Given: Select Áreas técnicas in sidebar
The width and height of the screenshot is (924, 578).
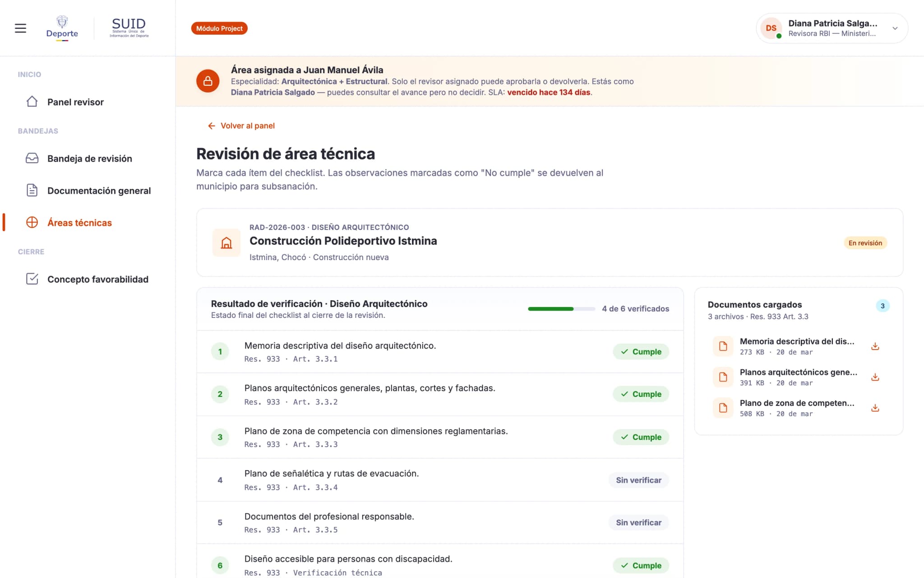Looking at the screenshot, I should 88,222.
